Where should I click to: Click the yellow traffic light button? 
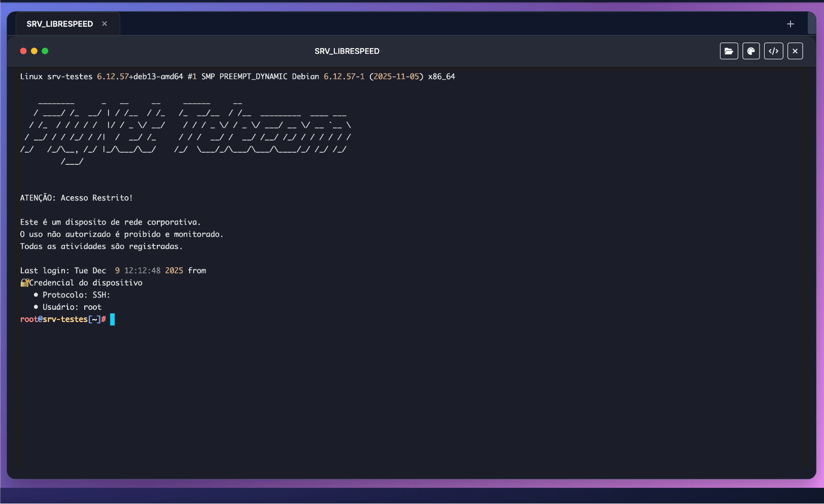tap(34, 51)
